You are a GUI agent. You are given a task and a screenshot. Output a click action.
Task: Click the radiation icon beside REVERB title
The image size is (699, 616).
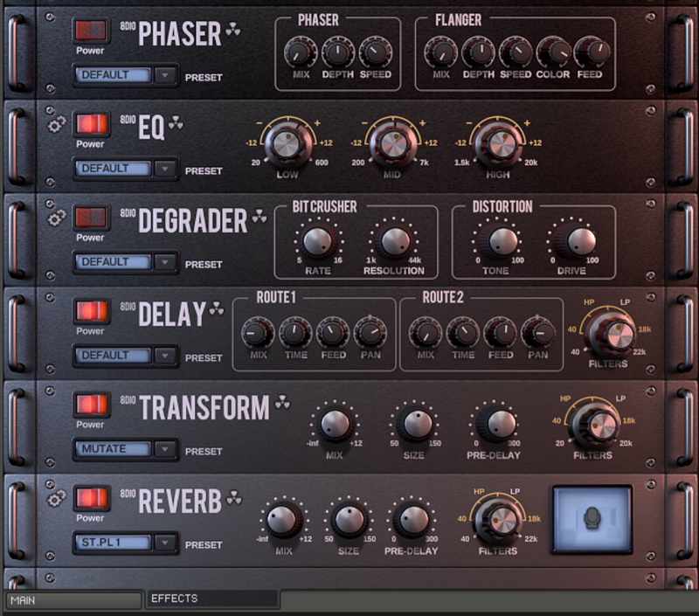pos(234,497)
